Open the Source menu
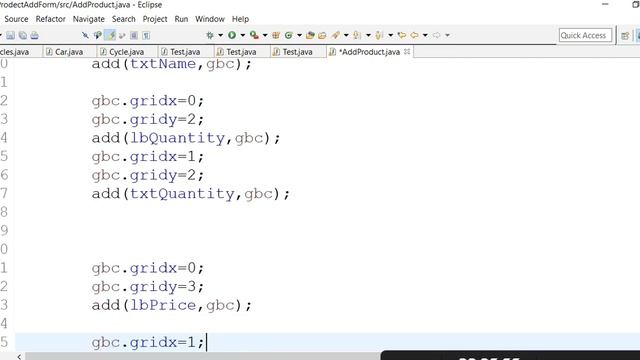 pyautogui.click(x=16, y=19)
